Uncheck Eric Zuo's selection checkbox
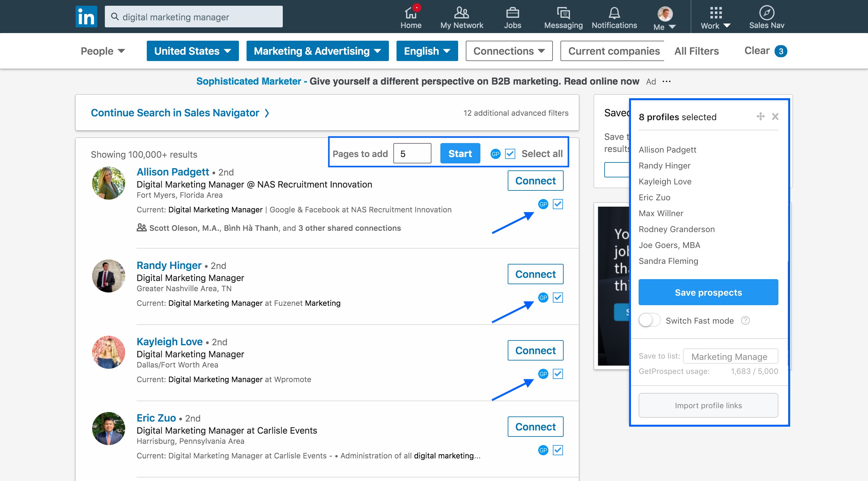 coord(558,450)
